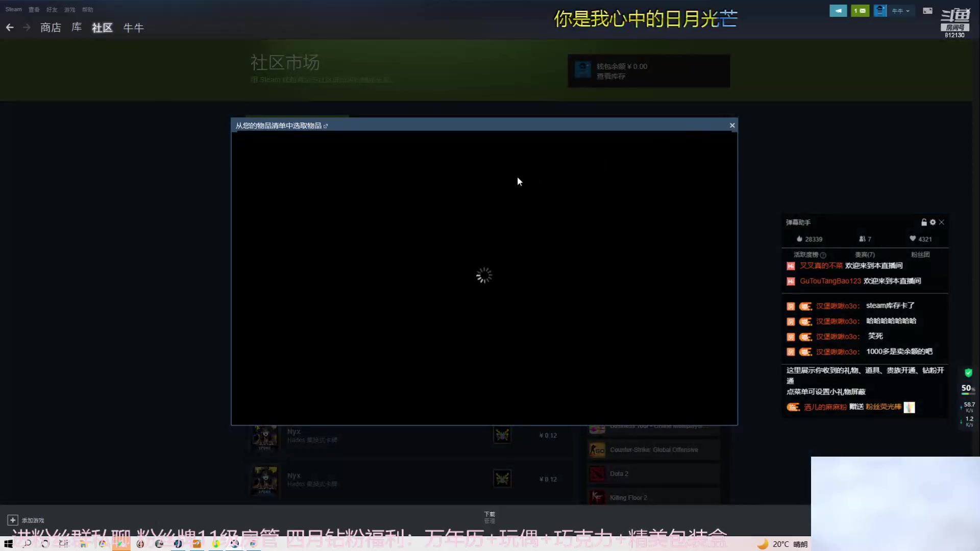Click username GuTouTangBao123 in chat
Screen dimensions: 980x551
click(x=830, y=281)
